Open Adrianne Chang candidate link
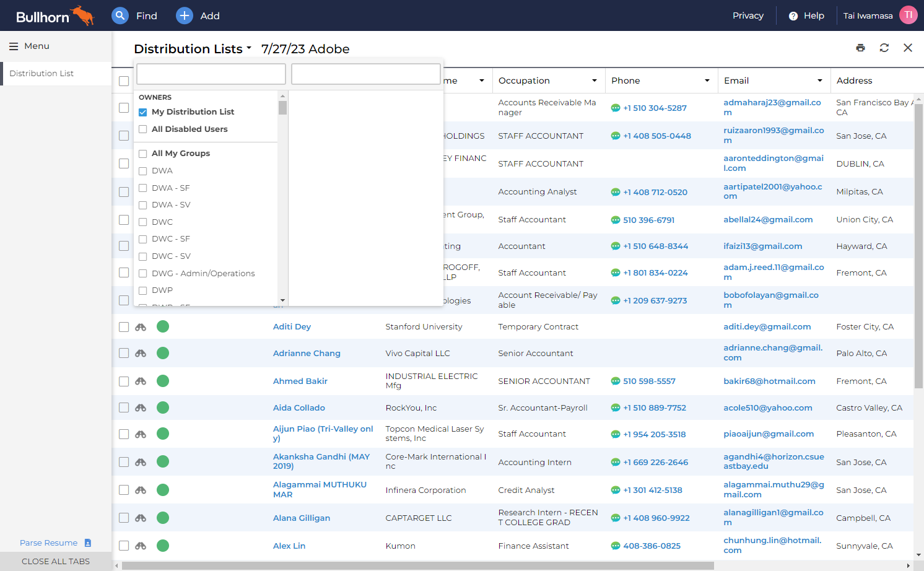 coord(307,353)
